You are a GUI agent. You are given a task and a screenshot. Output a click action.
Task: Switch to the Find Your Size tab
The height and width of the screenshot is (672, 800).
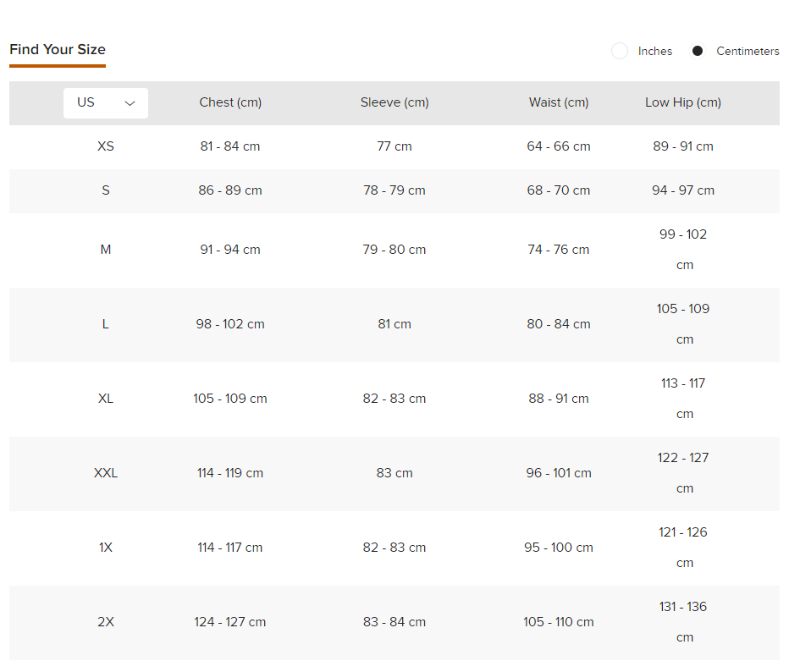click(58, 49)
